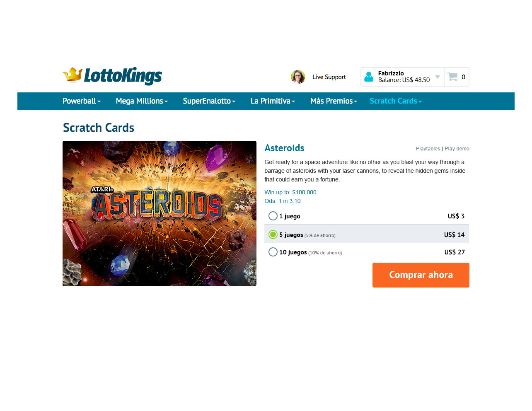Expand the Fabrizzio account dropdown arrow
This screenshot has height=411, width=532.
[x=438, y=77]
